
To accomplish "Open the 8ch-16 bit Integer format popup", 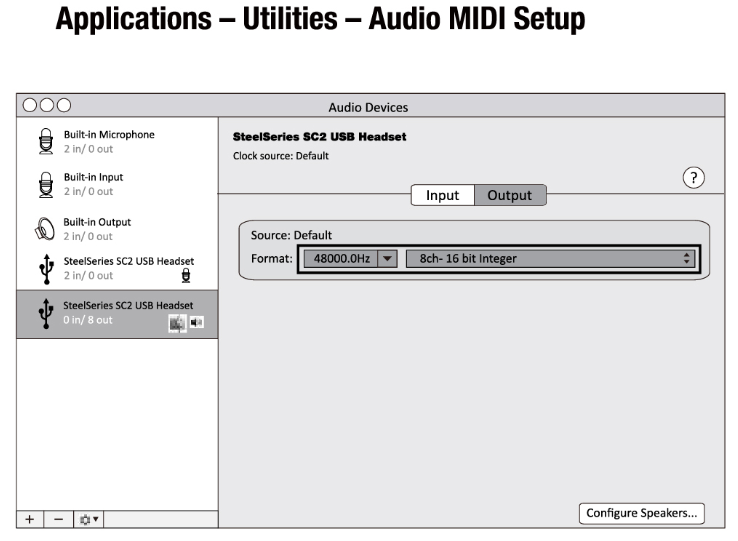I will [x=550, y=258].
